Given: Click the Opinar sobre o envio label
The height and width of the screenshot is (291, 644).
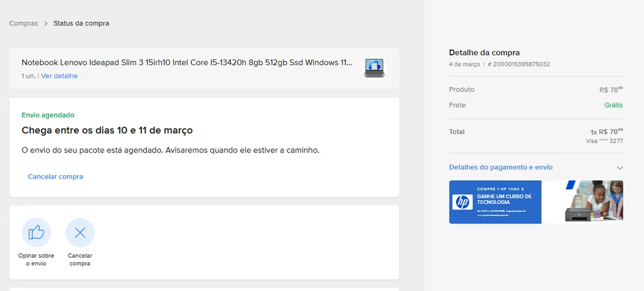Looking at the screenshot, I should [x=36, y=260].
